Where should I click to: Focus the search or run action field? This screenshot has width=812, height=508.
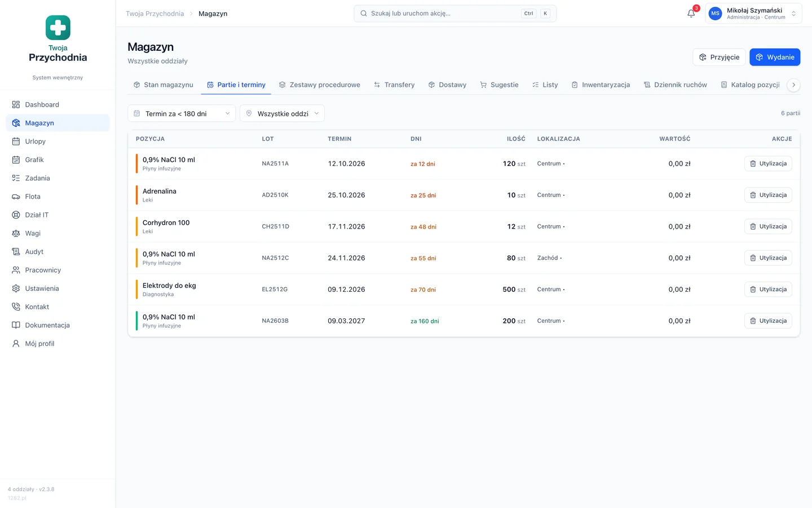point(455,14)
